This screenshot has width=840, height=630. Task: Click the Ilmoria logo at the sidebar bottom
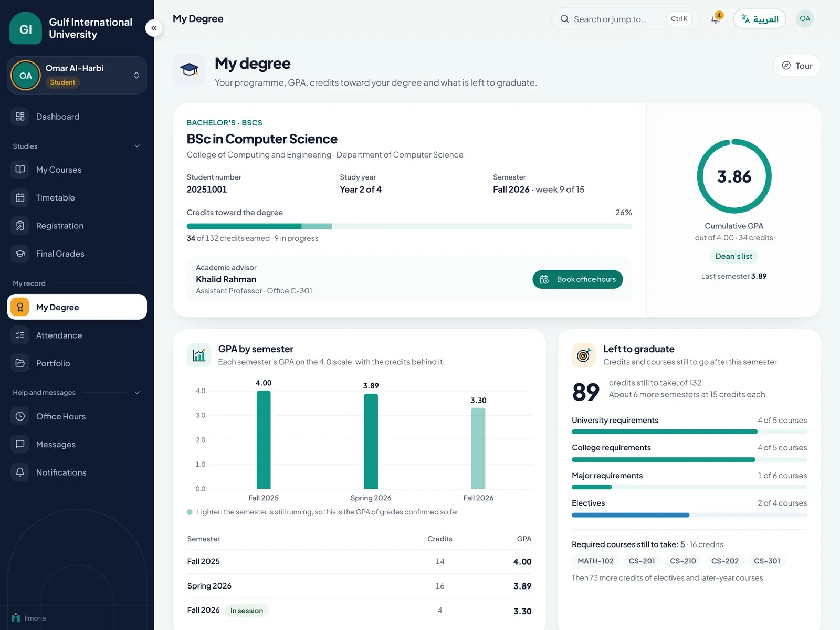(x=29, y=618)
